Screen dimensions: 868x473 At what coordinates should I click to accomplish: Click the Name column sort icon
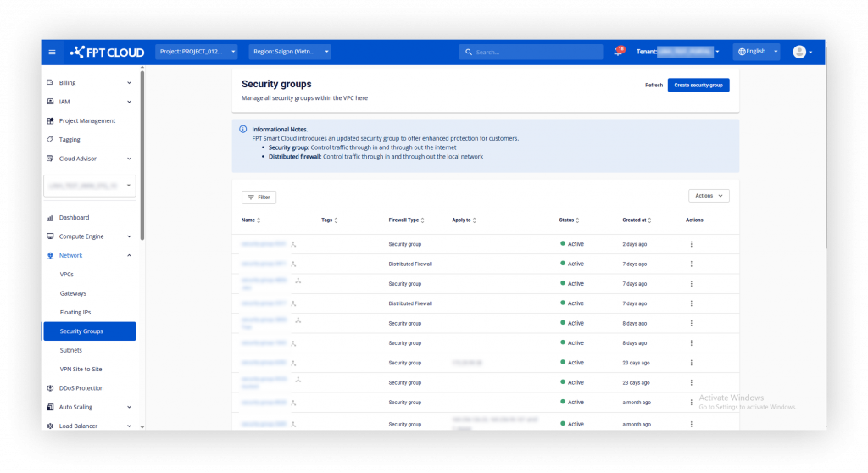point(259,220)
